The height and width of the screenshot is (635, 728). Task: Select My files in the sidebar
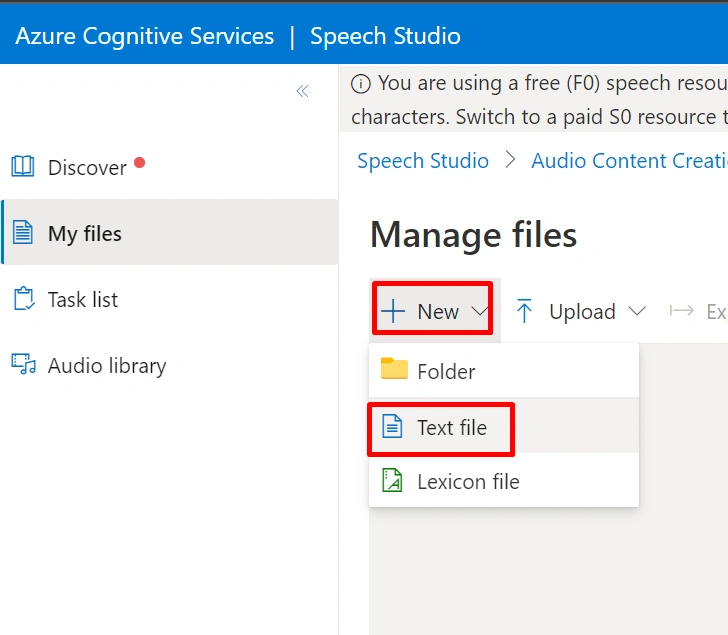(169, 232)
